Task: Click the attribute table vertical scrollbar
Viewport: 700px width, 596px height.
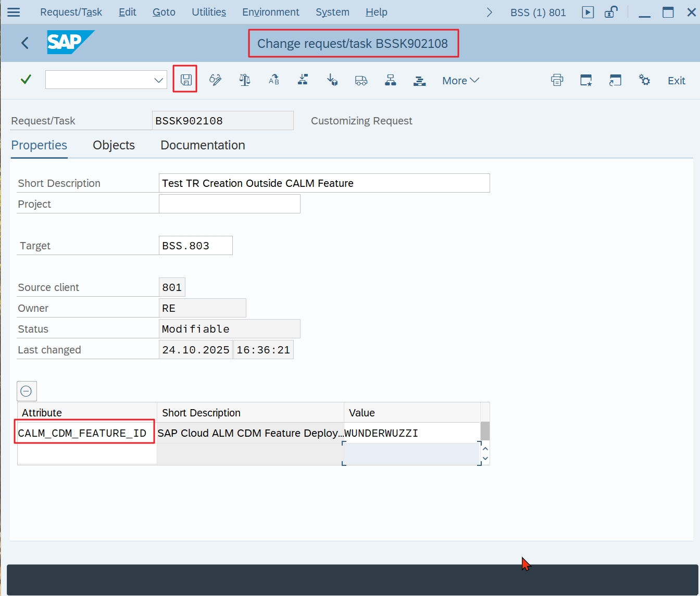Action: tap(485, 432)
